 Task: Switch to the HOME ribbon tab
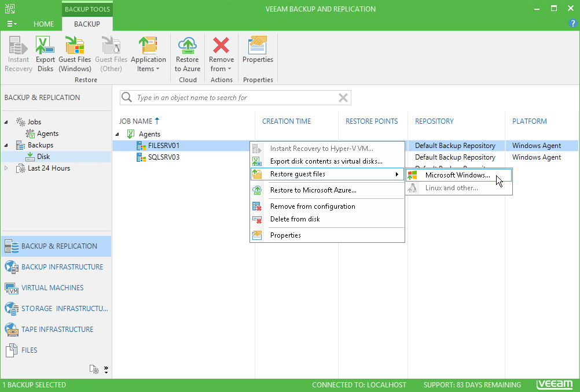click(43, 24)
